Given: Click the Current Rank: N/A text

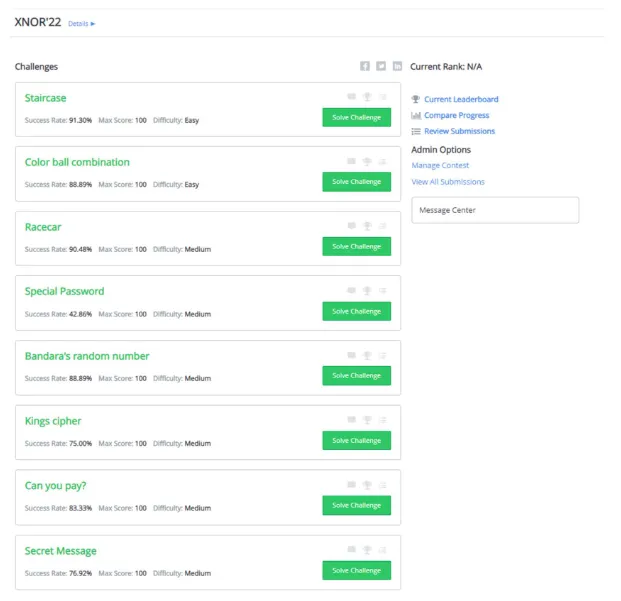Looking at the screenshot, I should tap(446, 67).
